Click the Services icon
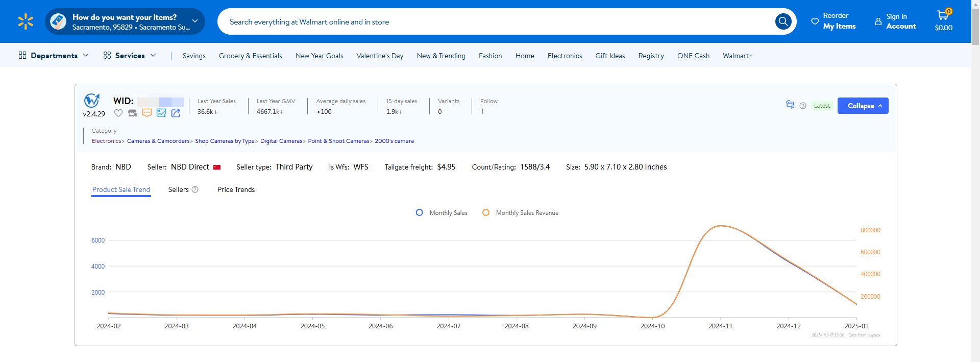 tap(107, 55)
